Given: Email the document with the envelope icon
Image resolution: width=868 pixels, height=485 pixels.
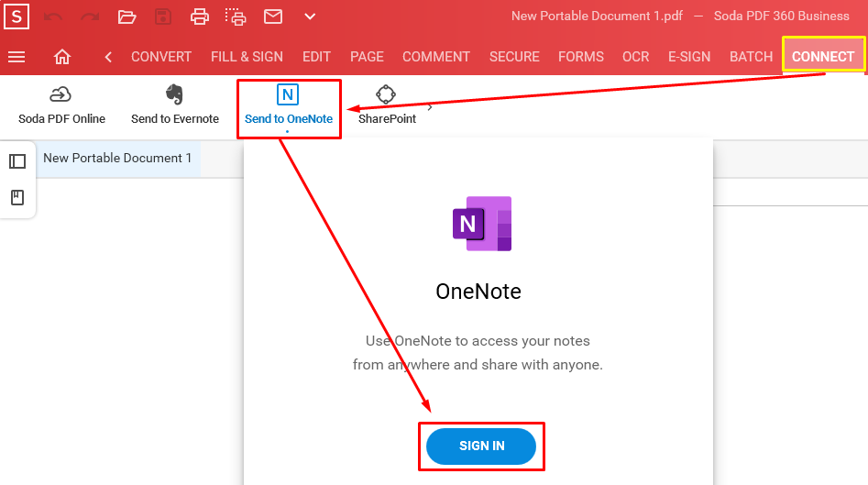Looking at the screenshot, I should pyautogui.click(x=273, y=17).
